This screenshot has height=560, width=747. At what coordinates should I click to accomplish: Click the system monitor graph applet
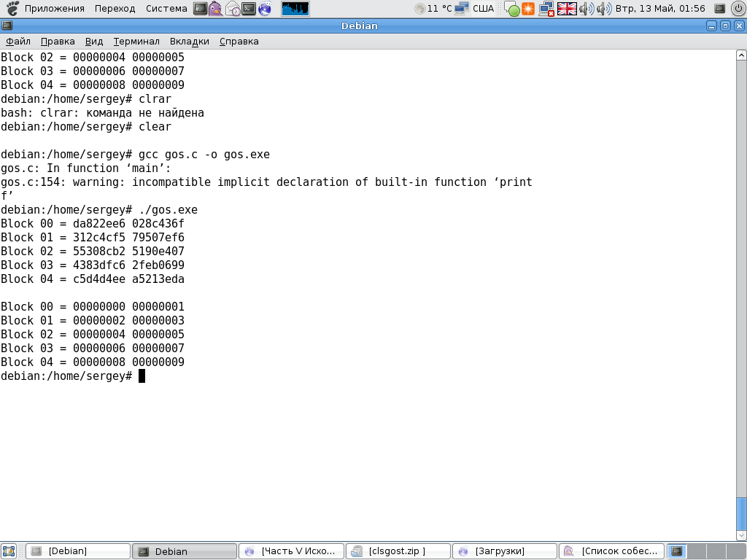click(295, 9)
